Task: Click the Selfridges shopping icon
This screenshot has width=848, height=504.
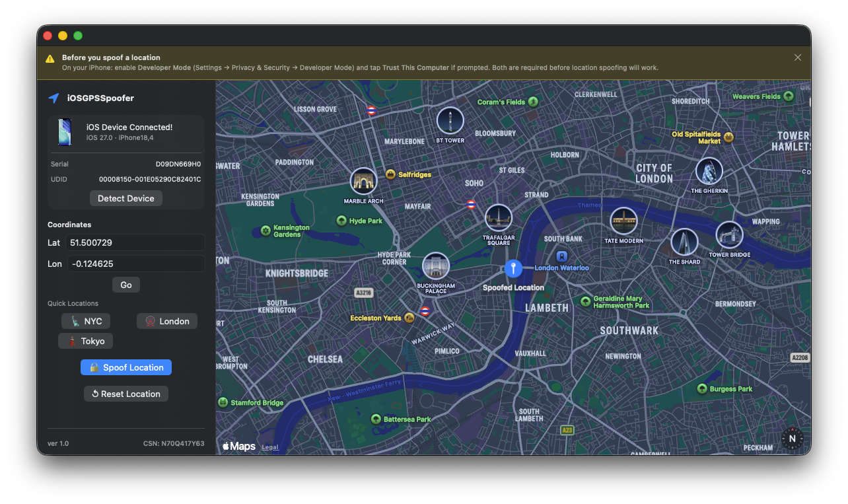Action: [x=390, y=174]
